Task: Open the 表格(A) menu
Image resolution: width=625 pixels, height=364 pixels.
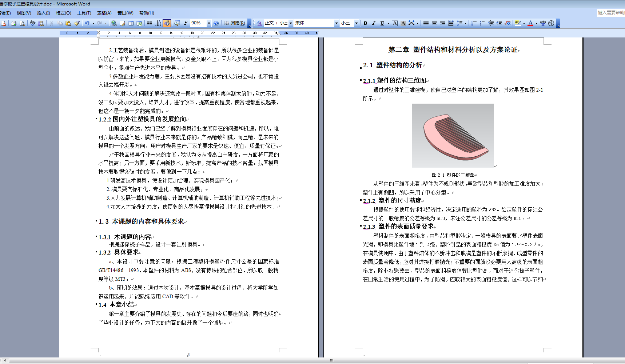Action: coord(104,13)
